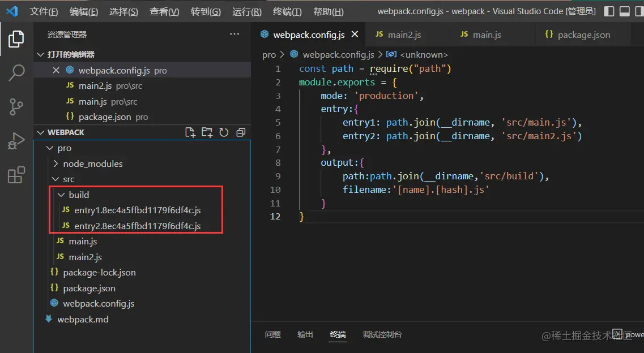
Task: Open the 文件(F) menu
Action: (x=44, y=11)
